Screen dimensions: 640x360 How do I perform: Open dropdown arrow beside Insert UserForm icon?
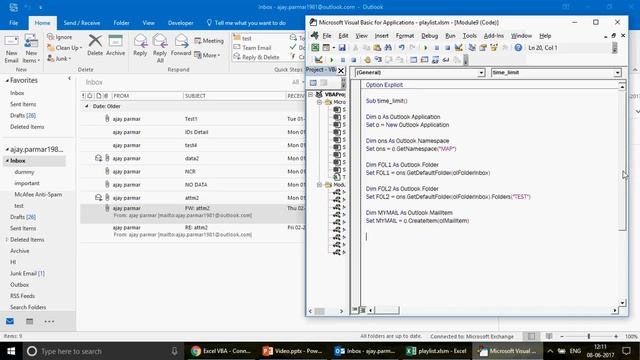[x=333, y=48]
